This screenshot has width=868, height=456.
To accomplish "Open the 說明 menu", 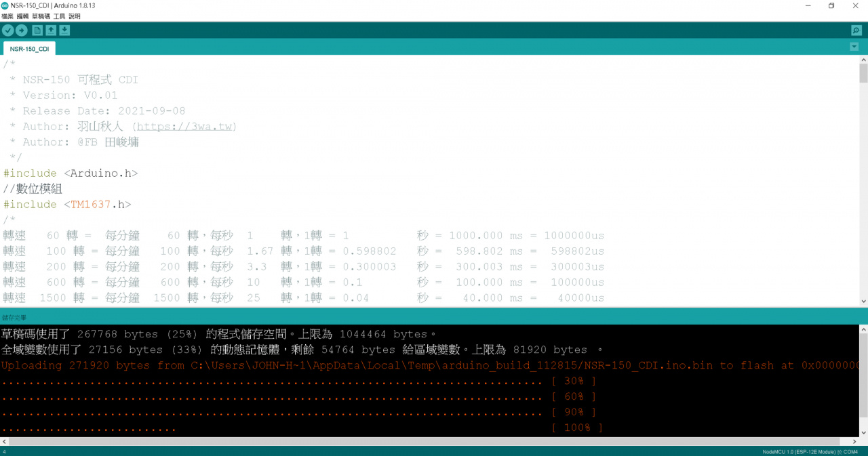I will (75, 16).
